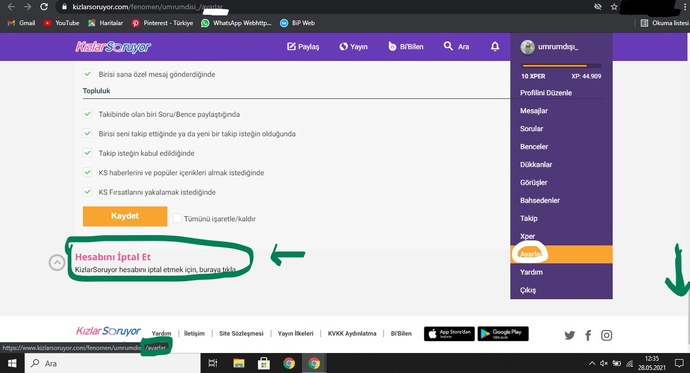Open the BiP Web bookmark
The height and width of the screenshot is (373, 690).
coord(297,23)
